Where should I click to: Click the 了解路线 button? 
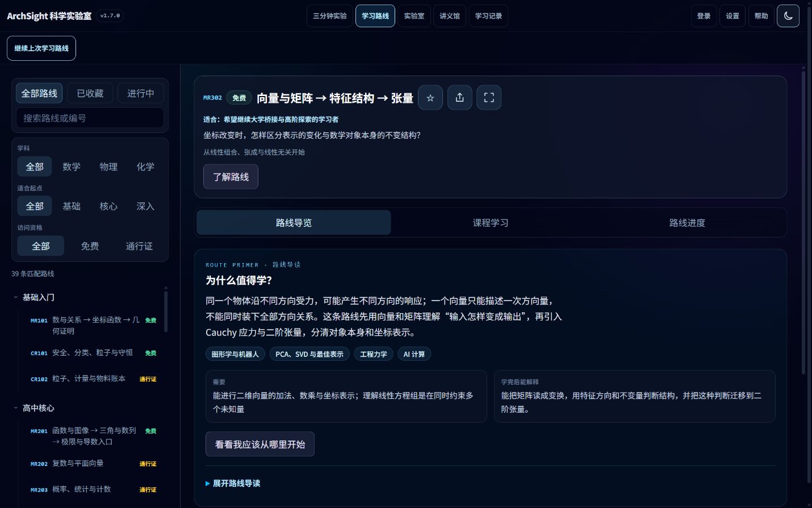point(231,177)
